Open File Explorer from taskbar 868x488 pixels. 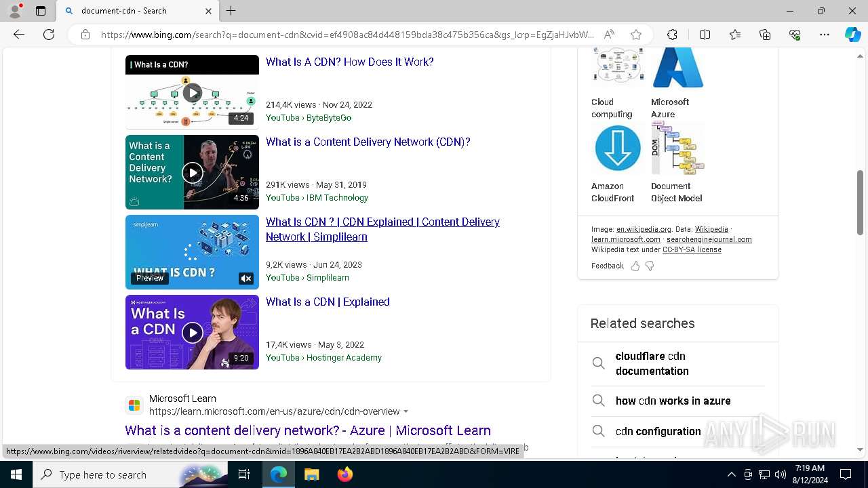[x=311, y=474]
